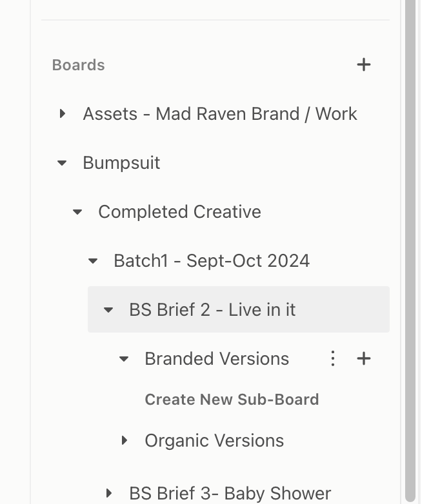Select the Bumpsuit board label
Viewport: 440px width, 504px height.
[121, 163]
